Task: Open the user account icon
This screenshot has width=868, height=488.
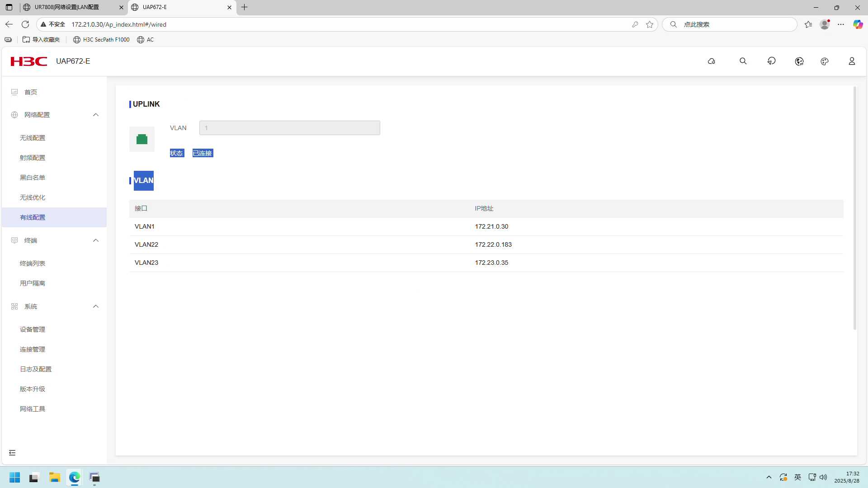Action: [x=852, y=61]
